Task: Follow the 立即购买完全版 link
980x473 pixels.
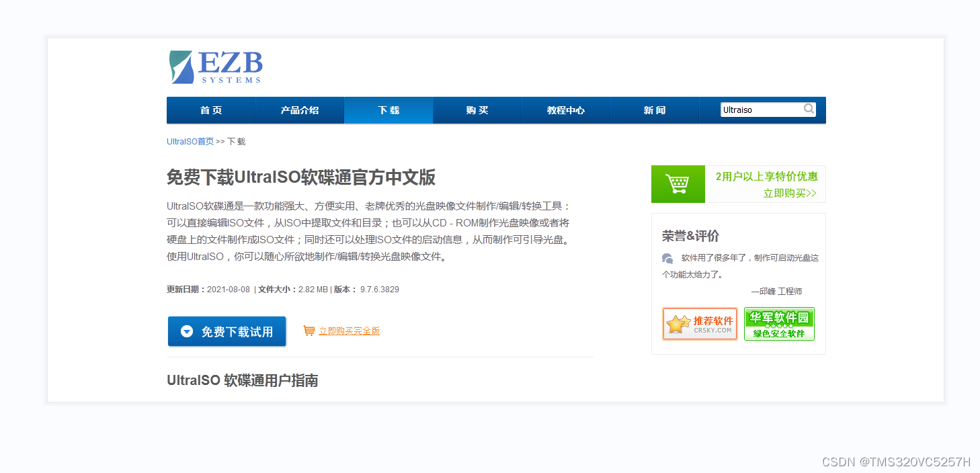Action: [x=349, y=331]
